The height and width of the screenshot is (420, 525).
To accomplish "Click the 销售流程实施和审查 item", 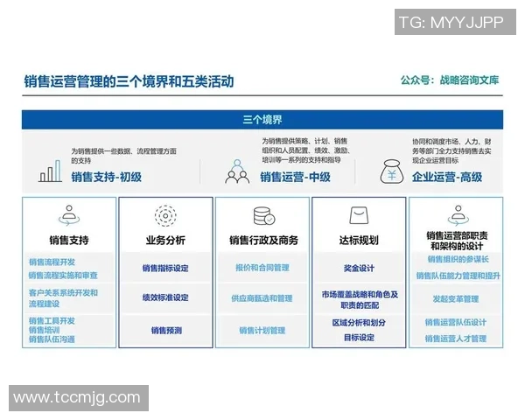I will 63,276.
